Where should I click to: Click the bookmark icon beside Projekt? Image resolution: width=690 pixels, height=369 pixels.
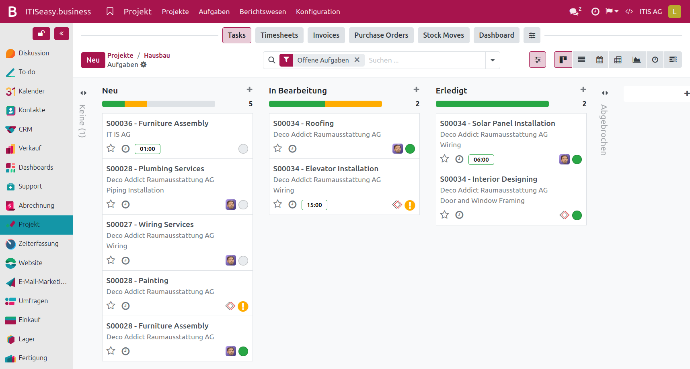pyautogui.click(x=110, y=11)
